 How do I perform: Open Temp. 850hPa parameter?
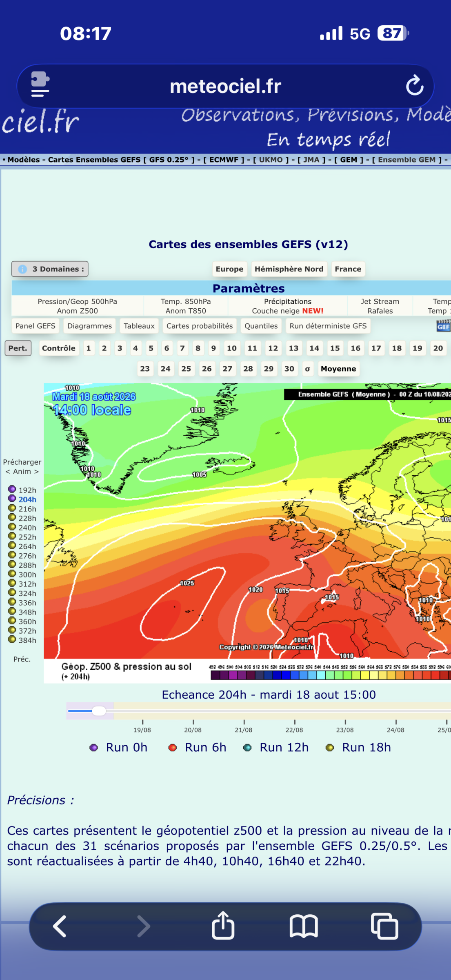click(186, 301)
